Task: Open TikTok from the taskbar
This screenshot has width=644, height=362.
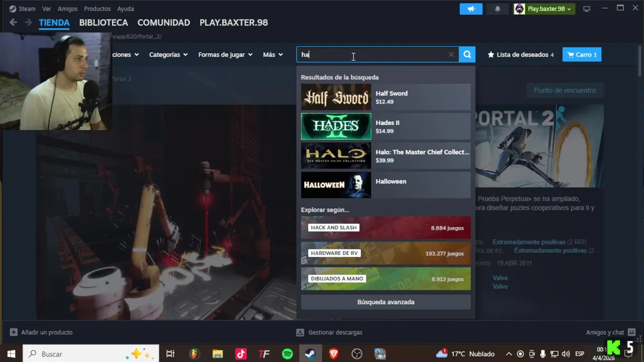Action: (240, 354)
